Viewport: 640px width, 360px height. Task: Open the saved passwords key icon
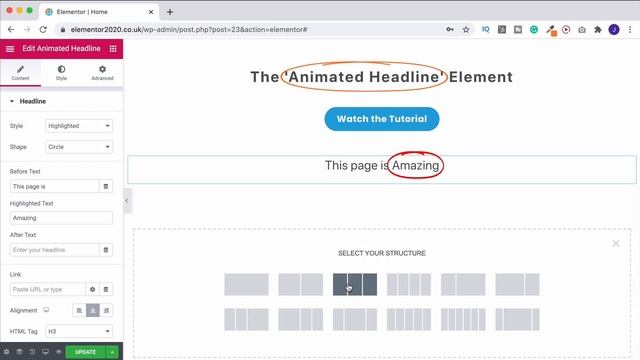(450, 29)
